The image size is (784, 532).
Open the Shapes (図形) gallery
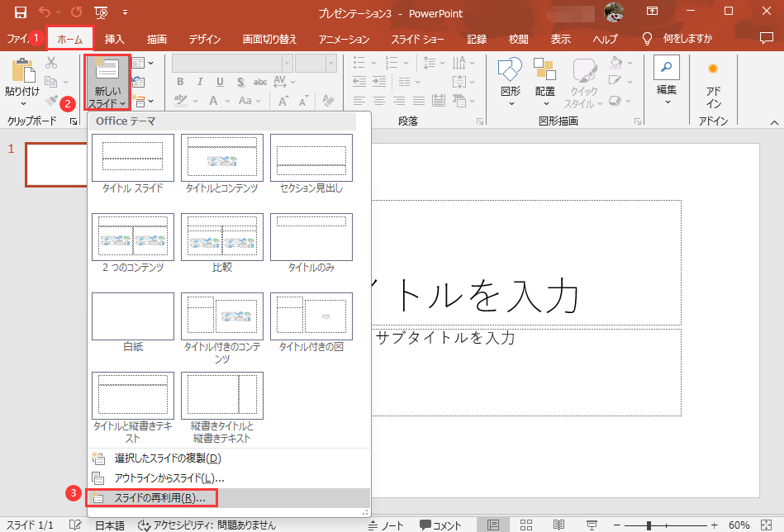510,82
